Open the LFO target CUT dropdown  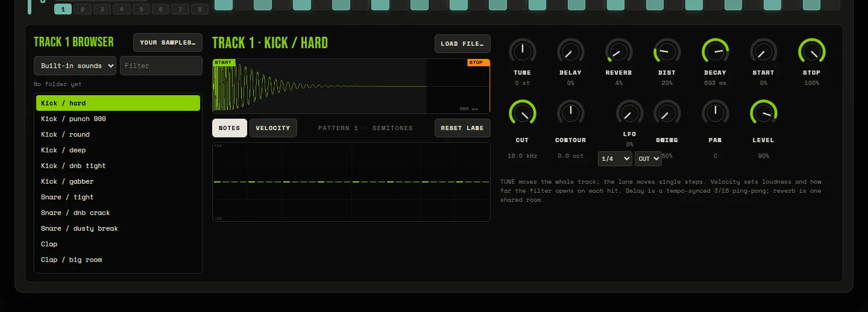click(x=648, y=158)
